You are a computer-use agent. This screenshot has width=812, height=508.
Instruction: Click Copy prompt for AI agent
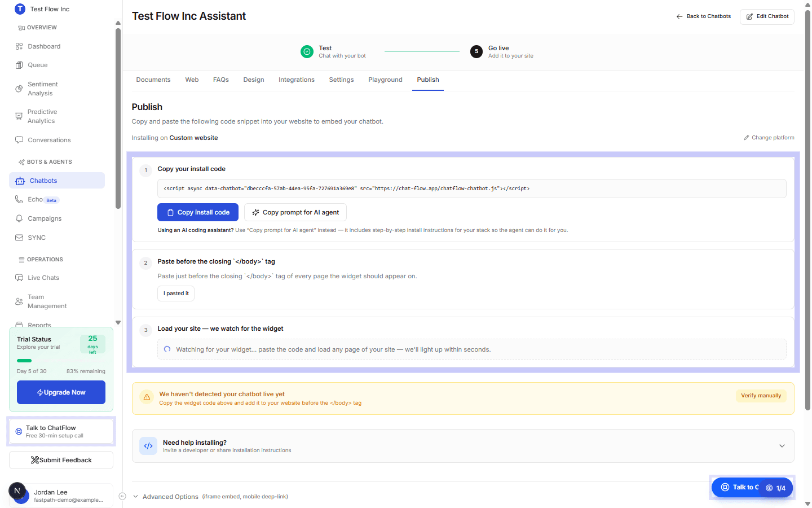pyautogui.click(x=295, y=212)
